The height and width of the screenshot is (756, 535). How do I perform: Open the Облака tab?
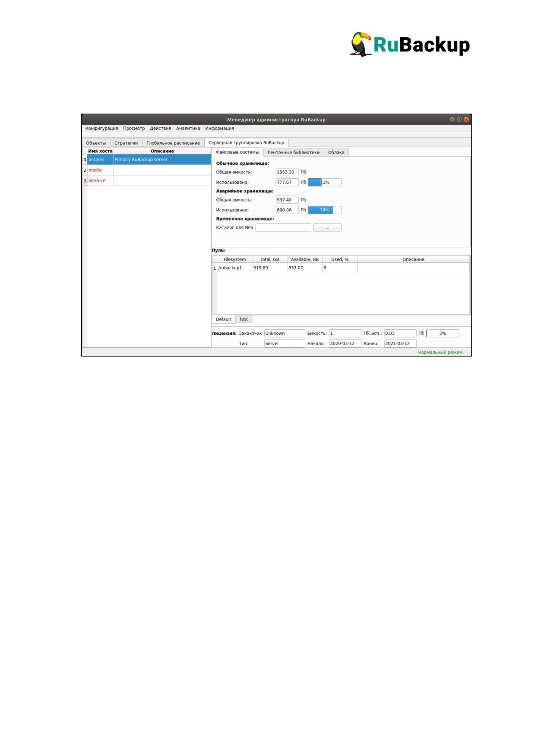(336, 152)
